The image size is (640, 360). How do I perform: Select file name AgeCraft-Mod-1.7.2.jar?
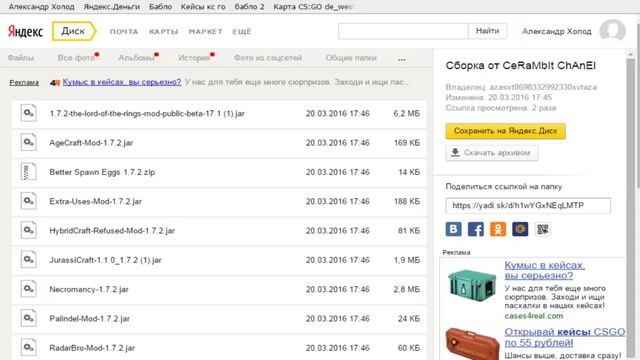coord(91,143)
